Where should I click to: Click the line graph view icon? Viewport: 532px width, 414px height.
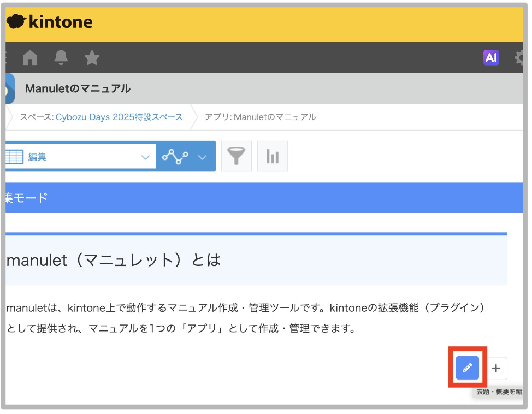[175, 157]
